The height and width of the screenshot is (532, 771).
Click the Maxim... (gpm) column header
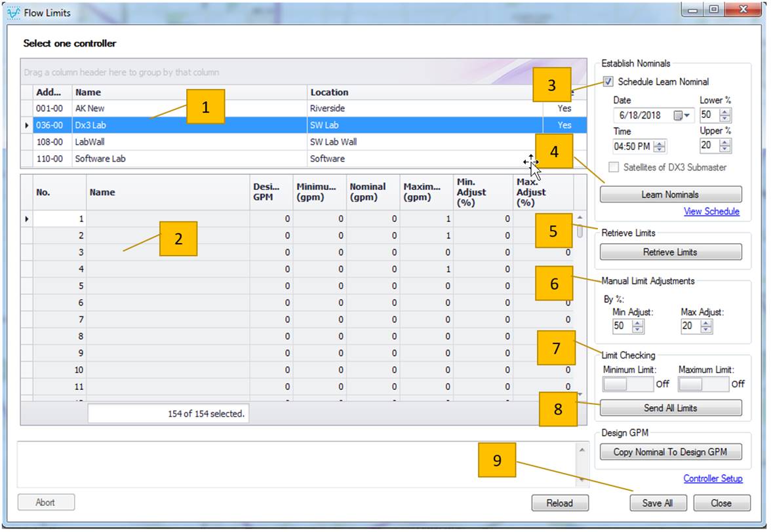click(427, 193)
